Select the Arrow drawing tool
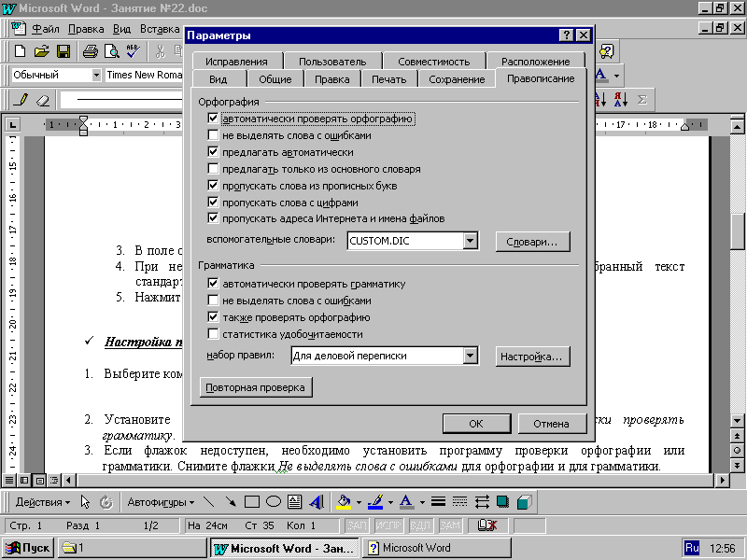Screen dimensions: 747x560 [230, 502]
